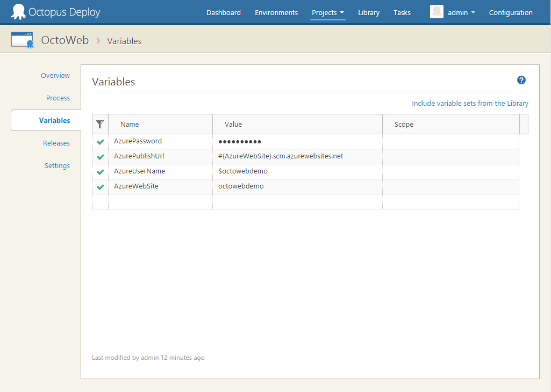The image size is (551, 392).
Task: Click the Scope column header
Action: 404,124
